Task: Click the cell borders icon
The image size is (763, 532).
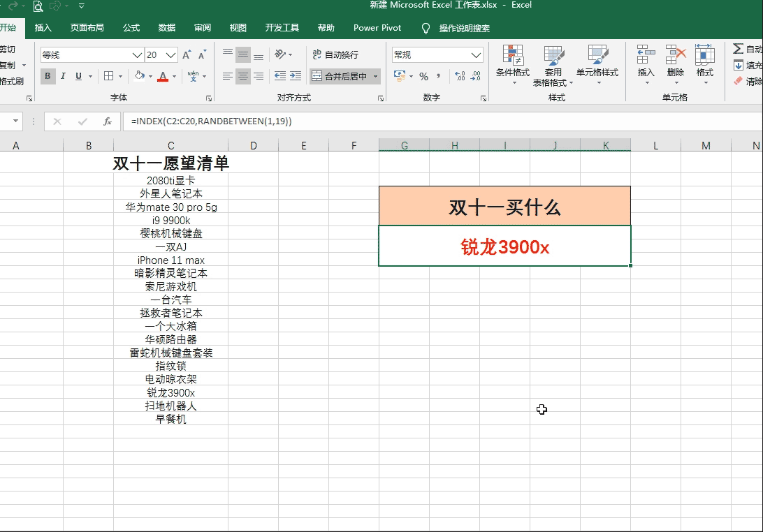Action: click(108, 76)
